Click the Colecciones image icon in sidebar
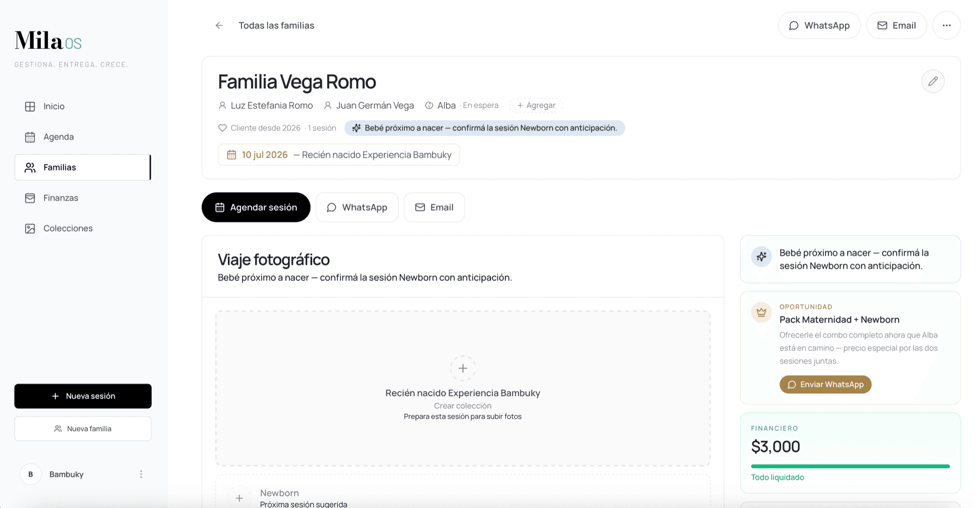The image size is (980, 508). pyautogui.click(x=30, y=228)
